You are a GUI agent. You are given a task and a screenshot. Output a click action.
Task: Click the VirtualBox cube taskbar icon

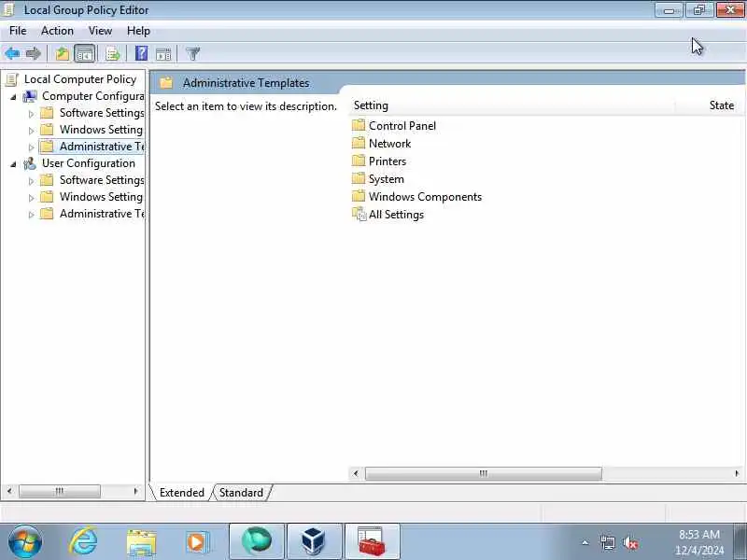tap(314, 542)
